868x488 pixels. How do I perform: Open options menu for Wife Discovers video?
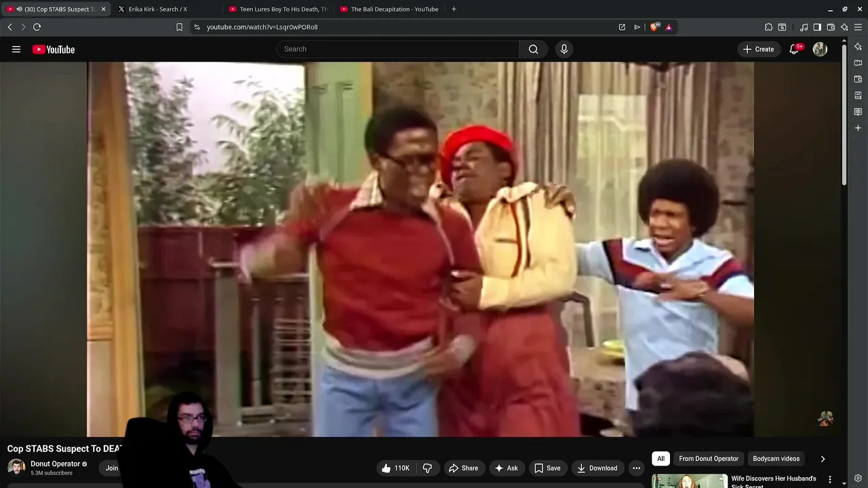pos(829,479)
